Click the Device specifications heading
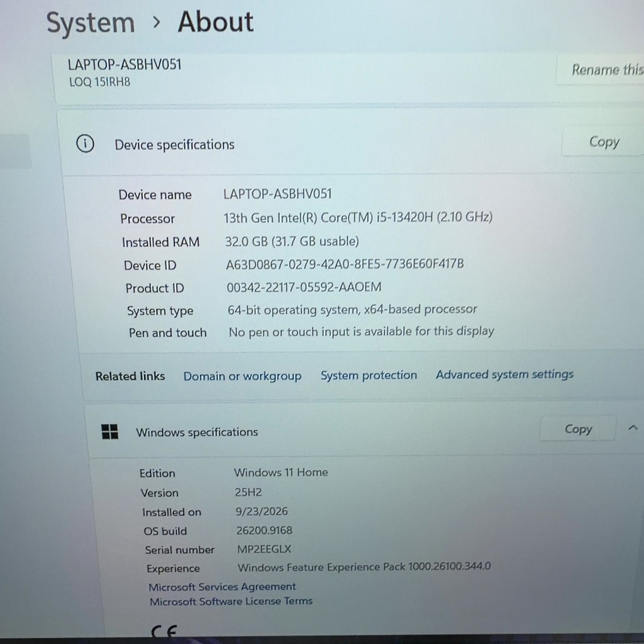 tap(174, 144)
